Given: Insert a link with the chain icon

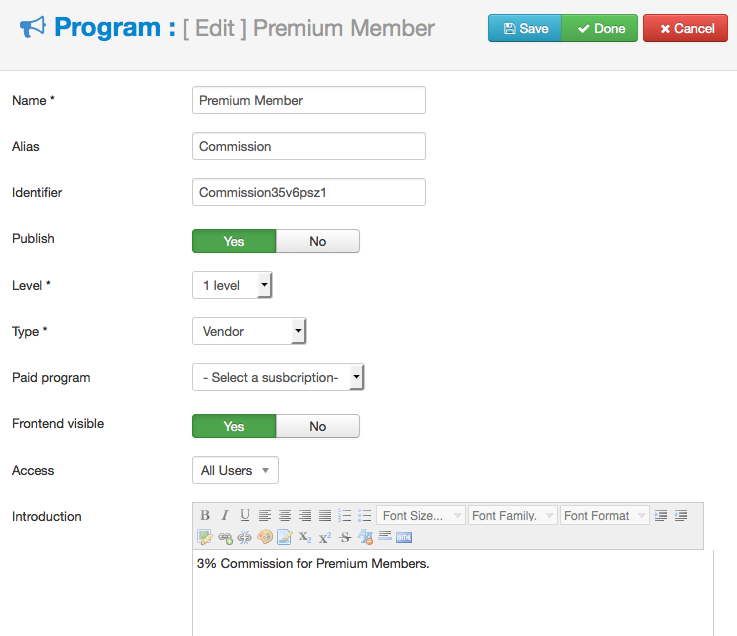Looking at the screenshot, I should [225, 537].
